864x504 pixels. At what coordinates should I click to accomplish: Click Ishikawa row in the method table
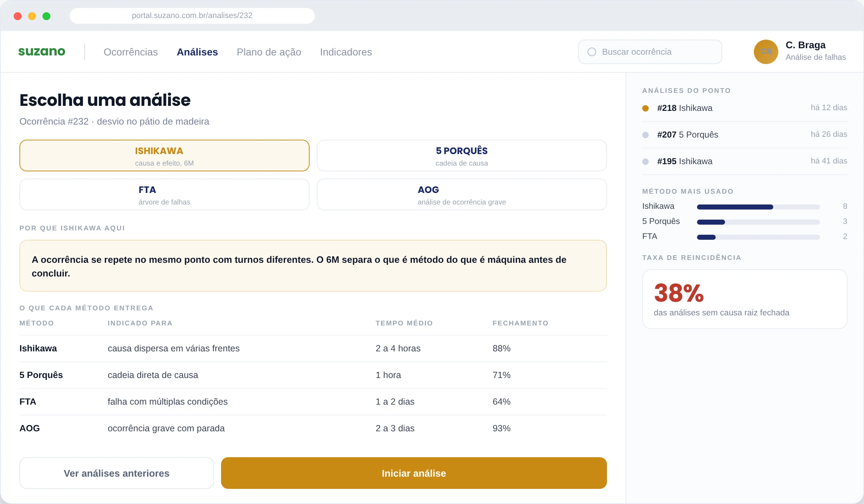(x=313, y=348)
